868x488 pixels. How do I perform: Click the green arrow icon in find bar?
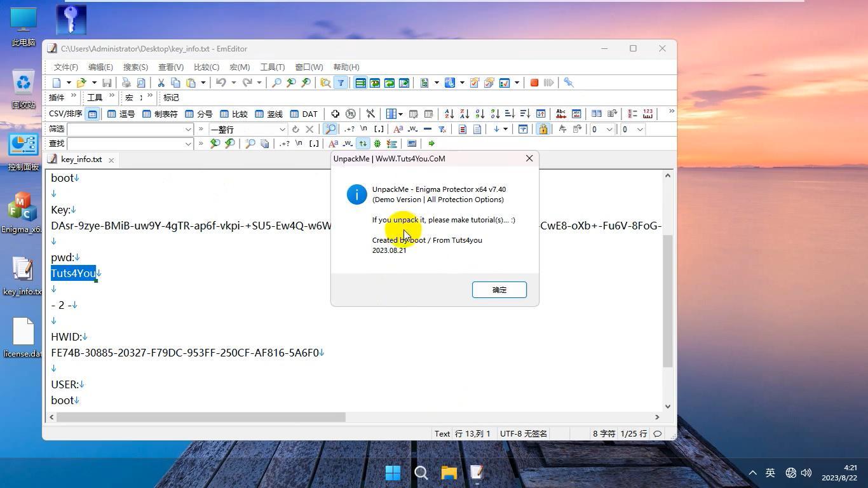pyautogui.click(x=431, y=144)
